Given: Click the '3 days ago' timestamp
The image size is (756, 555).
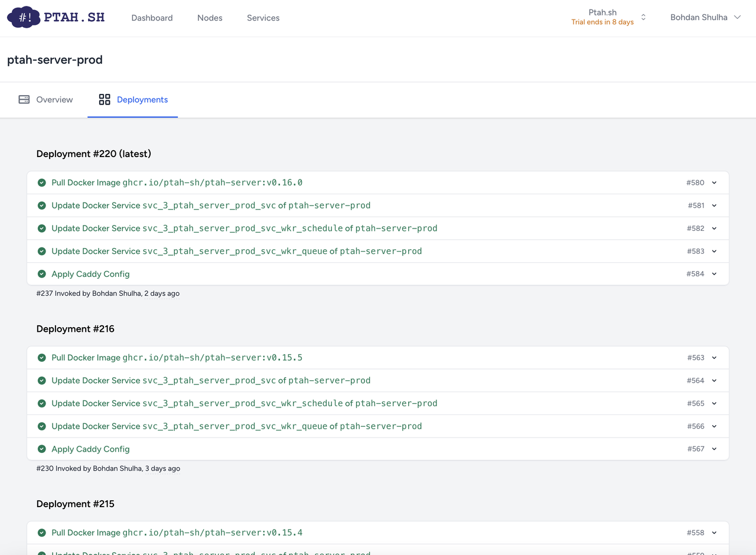Looking at the screenshot, I should [162, 469].
